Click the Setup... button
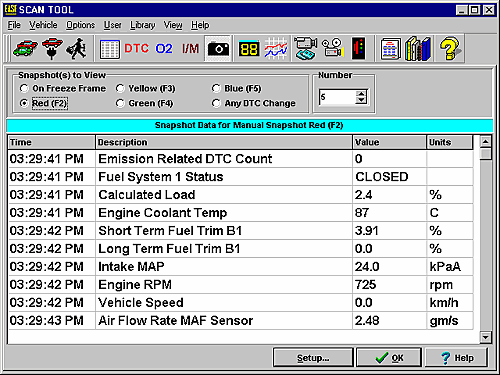The image size is (500, 375). 313,358
